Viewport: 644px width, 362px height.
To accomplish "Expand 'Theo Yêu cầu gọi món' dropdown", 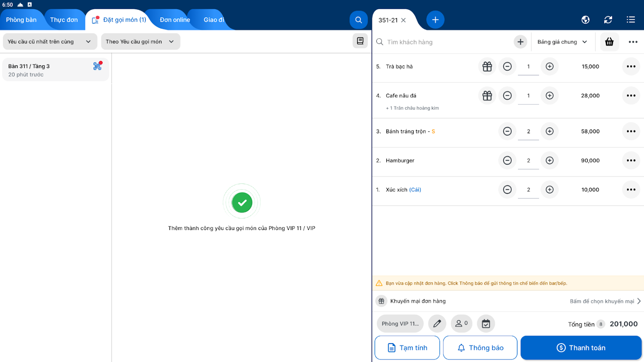I will (140, 41).
